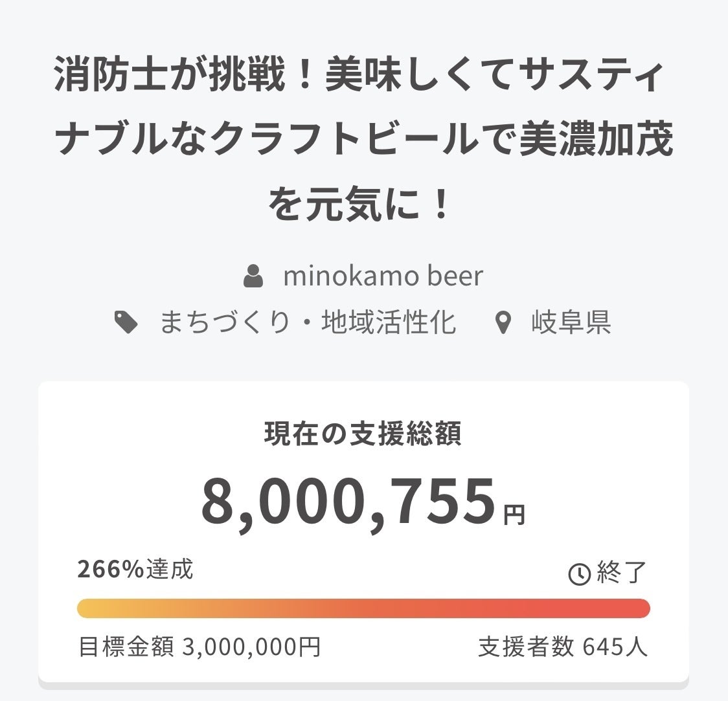Open the まちづくり・地域活性化 category
The height and width of the screenshot is (701, 728).
click(x=308, y=322)
